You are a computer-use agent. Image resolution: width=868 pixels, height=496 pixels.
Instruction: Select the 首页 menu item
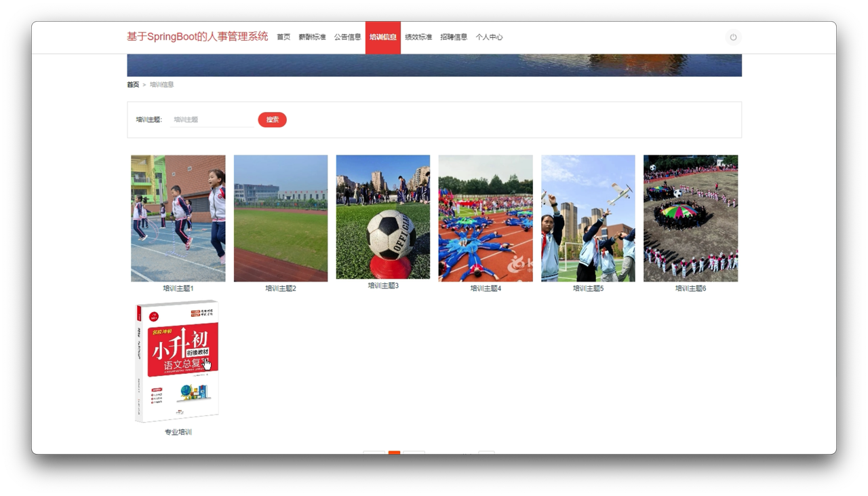pyautogui.click(x=283, y=37)
